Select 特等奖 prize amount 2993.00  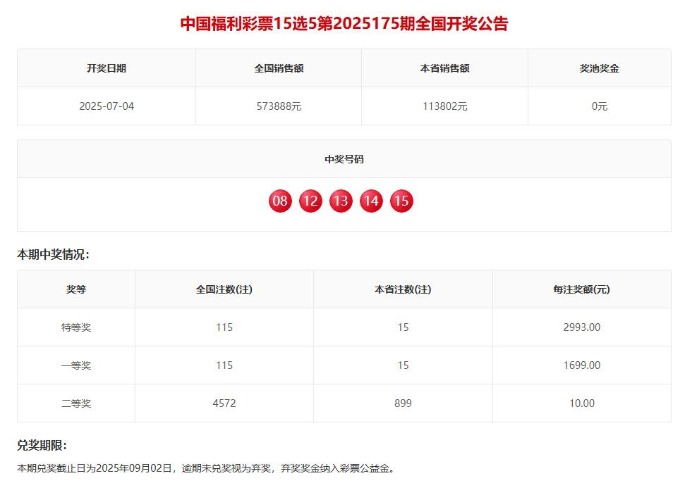click(x=581, y=327)
